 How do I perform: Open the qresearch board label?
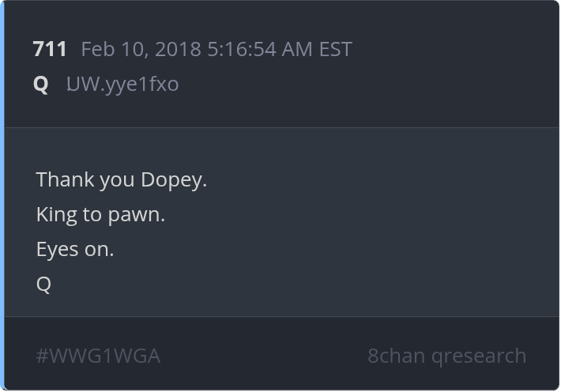[480, 356]
